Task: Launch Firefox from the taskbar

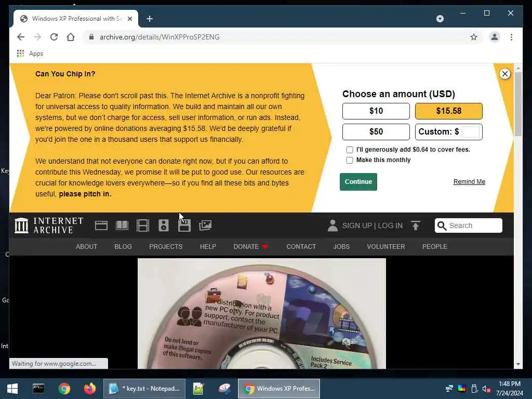Action: click(x=90, y=389)
